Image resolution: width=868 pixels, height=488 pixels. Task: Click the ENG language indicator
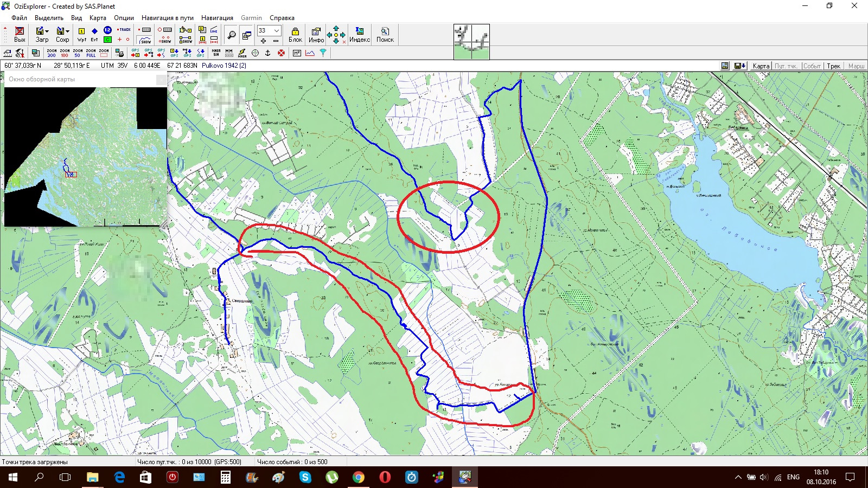[x=793, y=477]
